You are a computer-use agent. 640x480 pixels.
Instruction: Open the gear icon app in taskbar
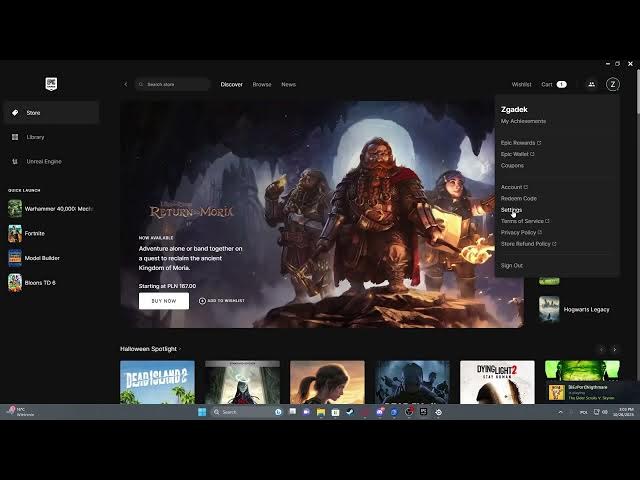(x=438, y=412)
